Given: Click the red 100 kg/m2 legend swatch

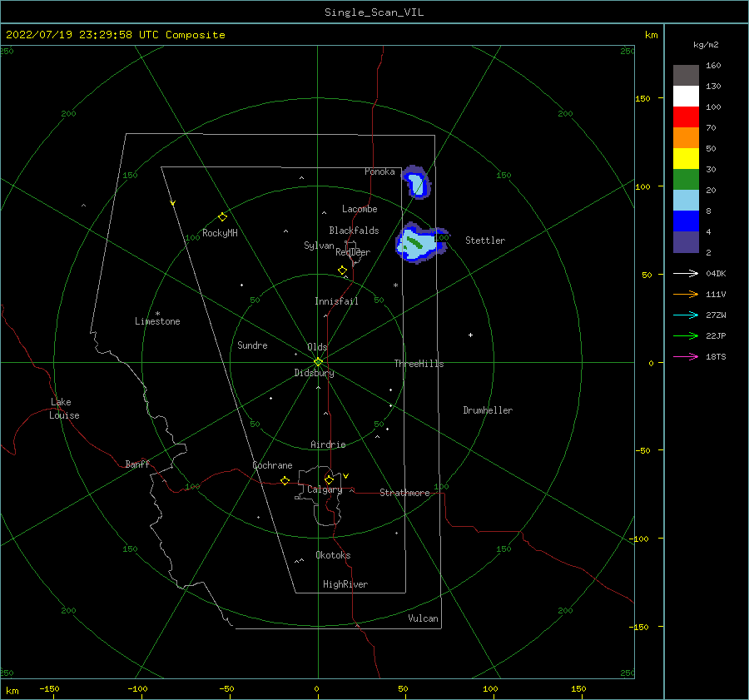Looking at the screenshot, I should (x=686, y=117).
